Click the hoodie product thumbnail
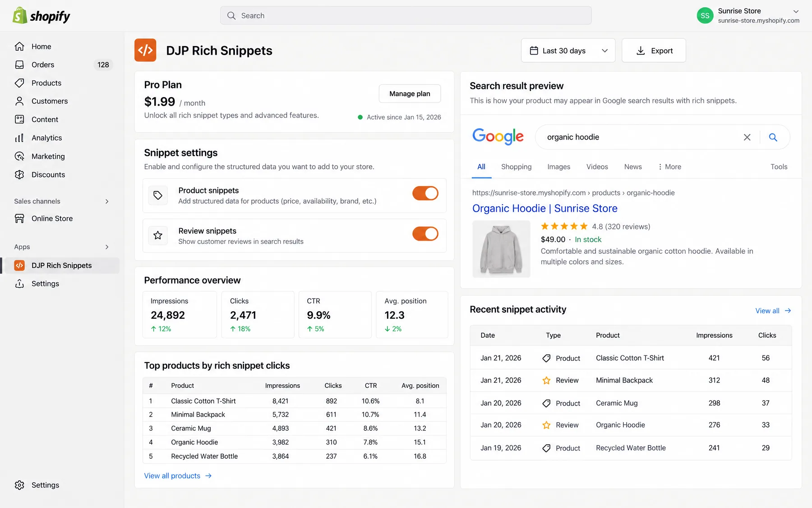The width and height of the screenshot is (812, 508). tap(501, 249)
